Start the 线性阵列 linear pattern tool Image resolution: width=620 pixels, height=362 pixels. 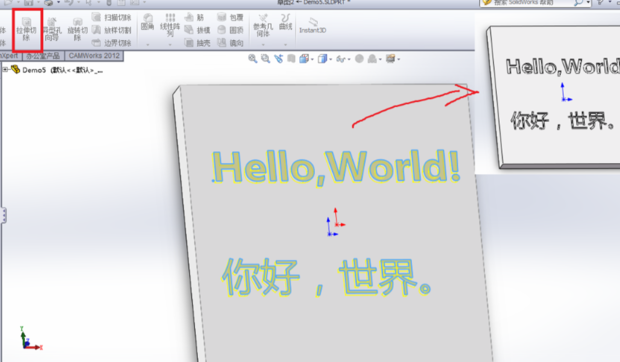click(170, 25)
